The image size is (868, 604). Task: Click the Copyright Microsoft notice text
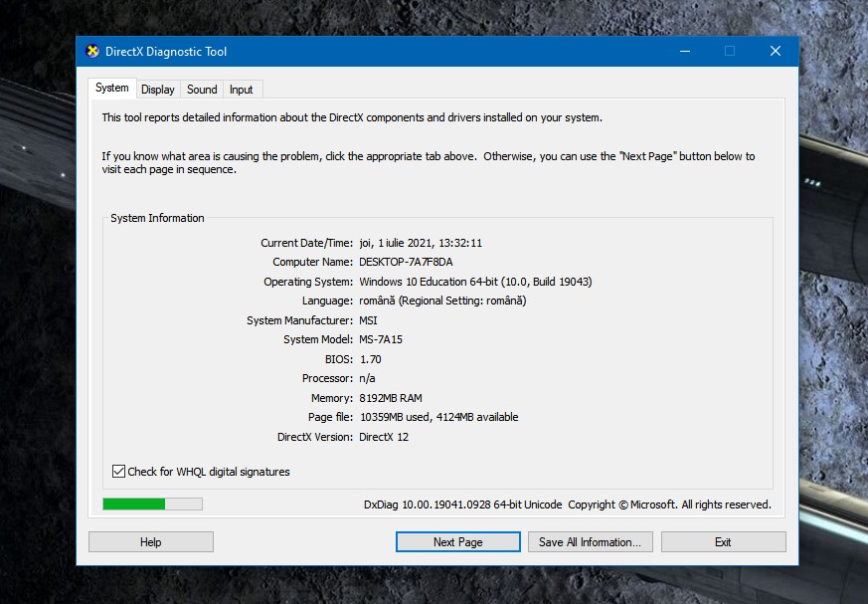(x=669, y=504)
